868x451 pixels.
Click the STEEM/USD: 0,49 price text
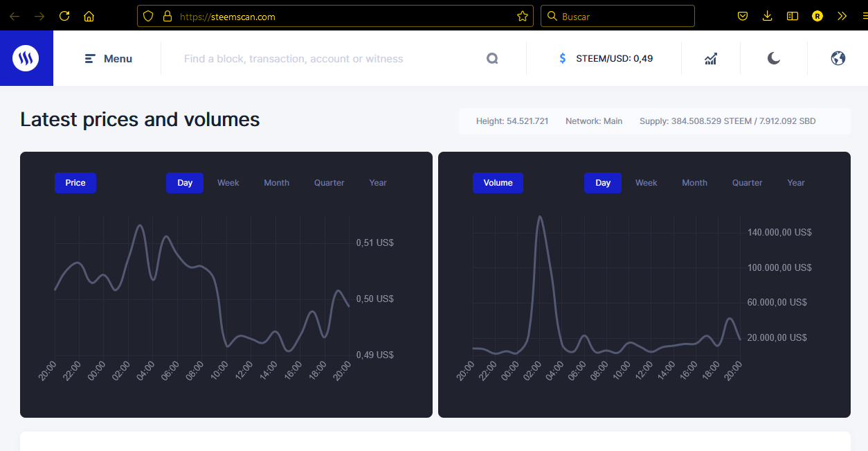coord(615,59)
